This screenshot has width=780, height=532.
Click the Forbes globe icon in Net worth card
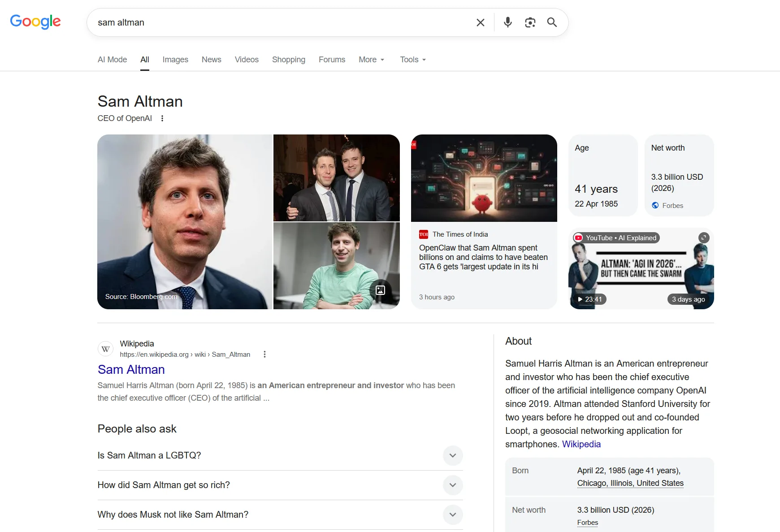pos(655,205)
